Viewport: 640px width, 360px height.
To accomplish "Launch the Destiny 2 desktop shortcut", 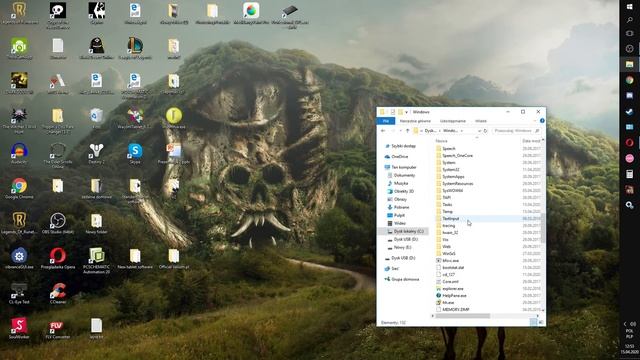I will [96, 153].
